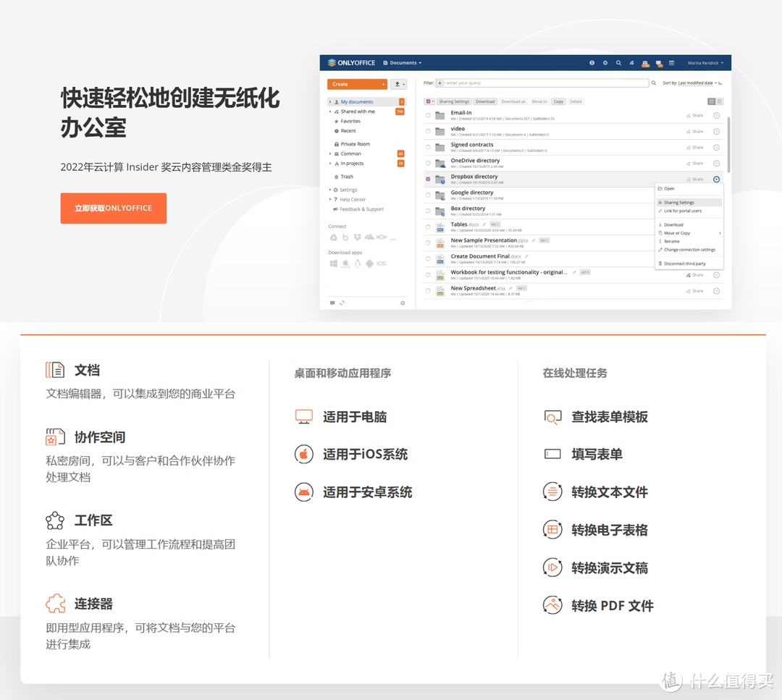Click the 立即获取ONLYOFFICE button
The width and height of the screenshot is (782, 700).
tap(113, 208)
